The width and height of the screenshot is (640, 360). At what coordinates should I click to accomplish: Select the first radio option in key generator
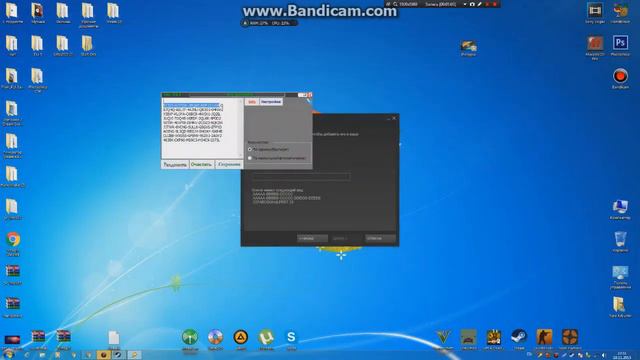(x=250, y=149)
